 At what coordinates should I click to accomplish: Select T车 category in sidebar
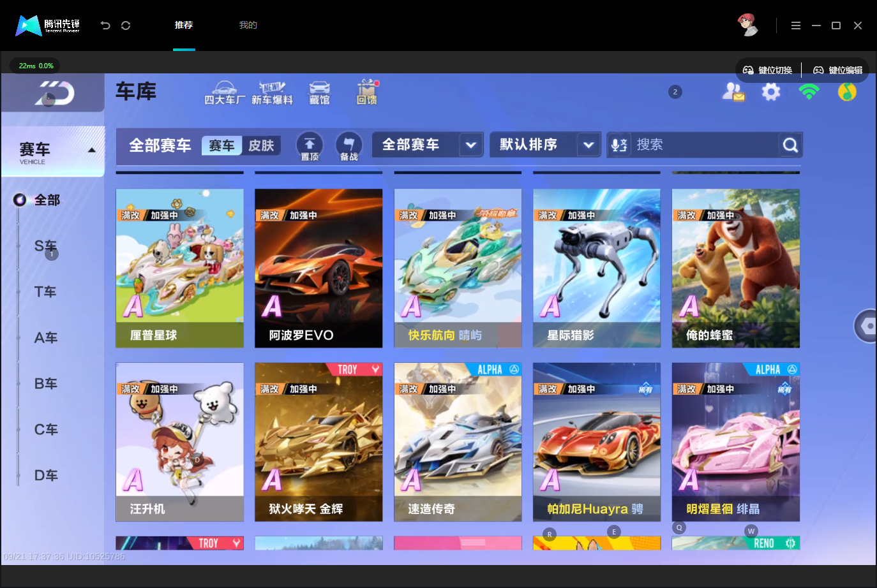tap(45, 292)
